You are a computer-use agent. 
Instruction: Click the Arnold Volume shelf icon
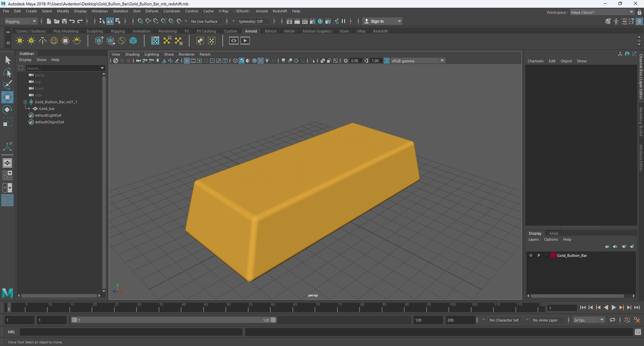(133, 41)
